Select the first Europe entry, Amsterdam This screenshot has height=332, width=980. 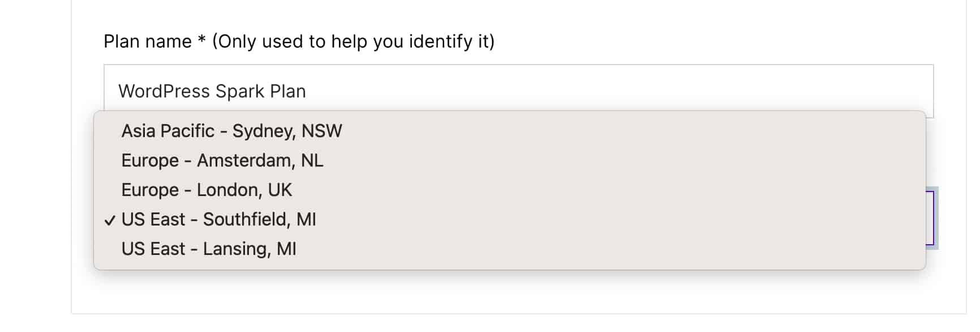(x=222, y=160)
